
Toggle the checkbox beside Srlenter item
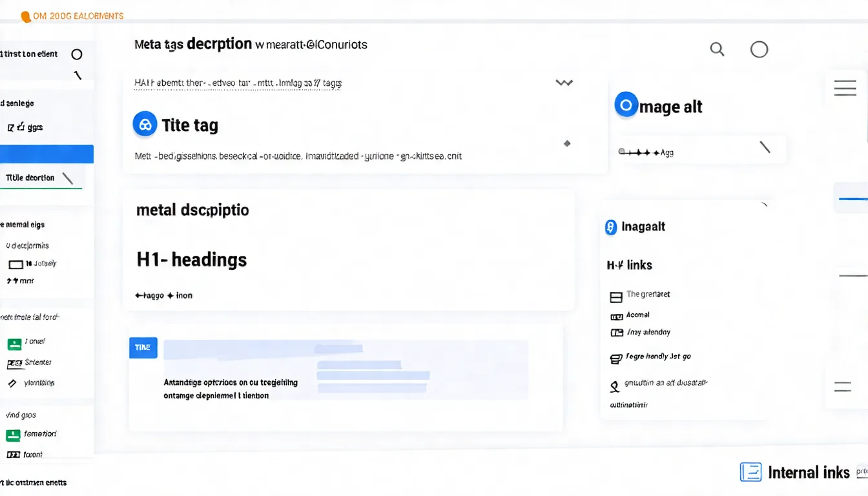[x=14, y=362]
